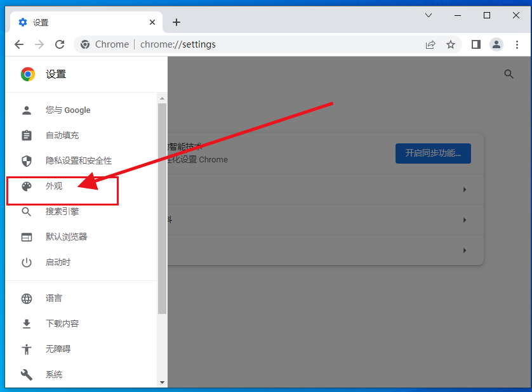Open 下载内容 settings

click(81, 324)
